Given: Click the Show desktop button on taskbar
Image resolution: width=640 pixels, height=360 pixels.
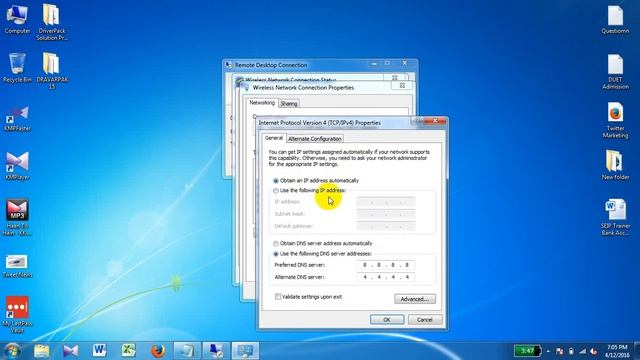Looking at the screenshot, I should pos(637,351).
